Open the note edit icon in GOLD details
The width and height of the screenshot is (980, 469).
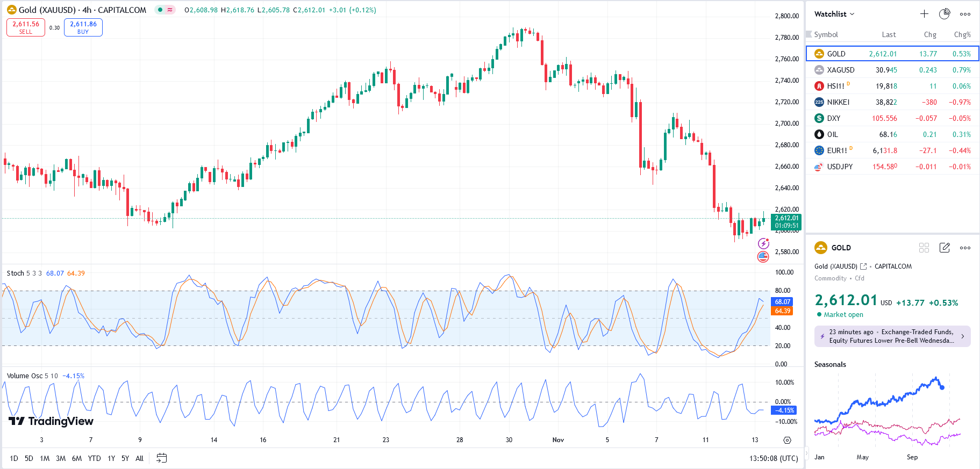pyautogui.click(x=945, y=248)
